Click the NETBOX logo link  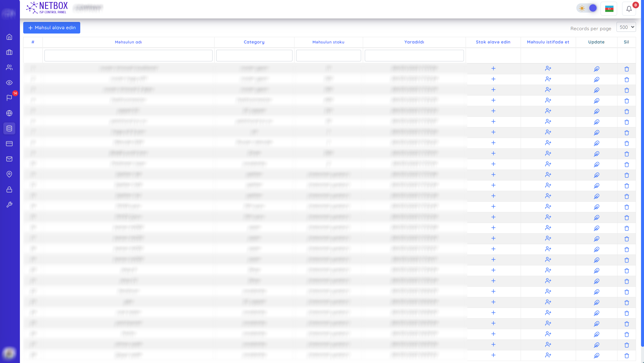[47, 7]
